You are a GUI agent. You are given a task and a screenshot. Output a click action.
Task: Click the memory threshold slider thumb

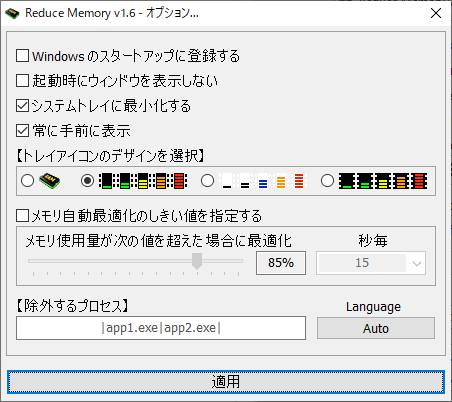(197, 261)
